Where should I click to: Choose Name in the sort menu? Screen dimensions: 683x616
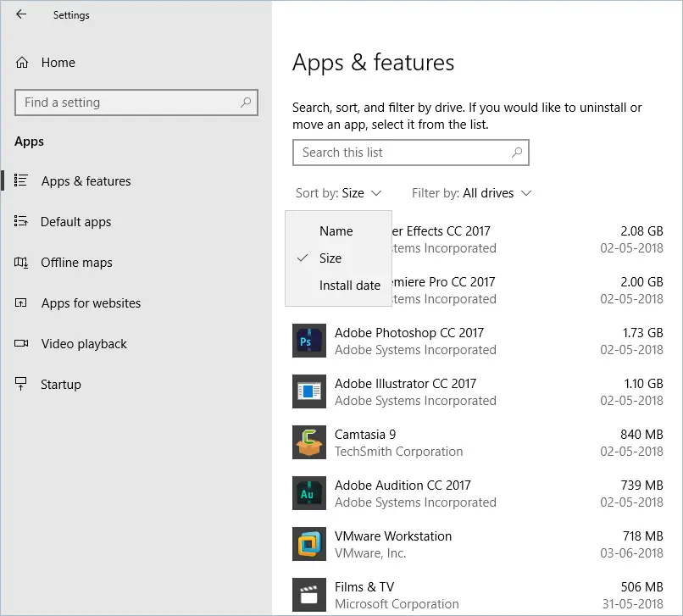pyautogui.click(x=338, y=231)
